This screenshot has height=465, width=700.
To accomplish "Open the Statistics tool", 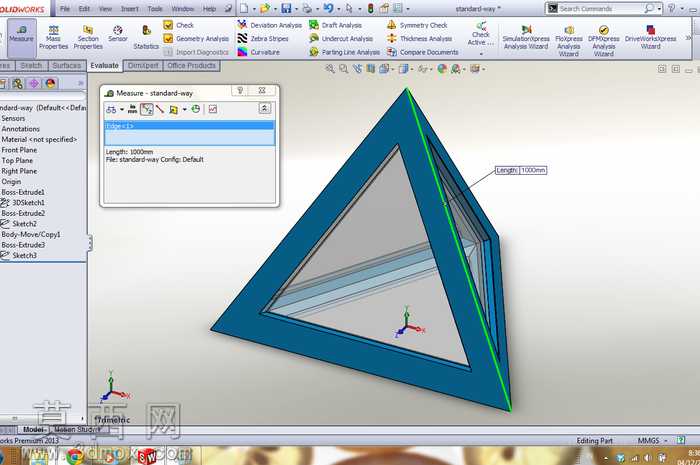I will (146, 37).
